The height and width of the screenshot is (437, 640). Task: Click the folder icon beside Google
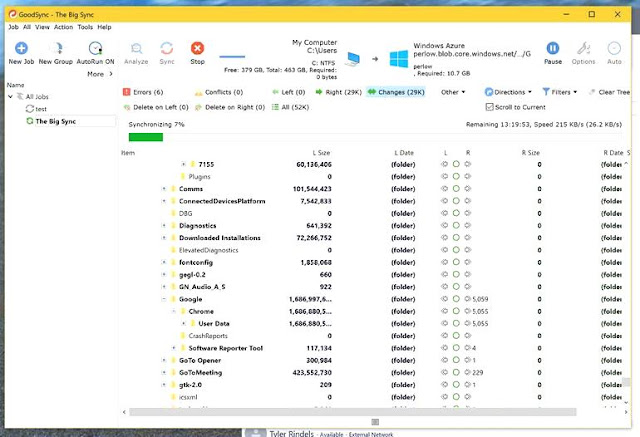[x=173, y=299]
